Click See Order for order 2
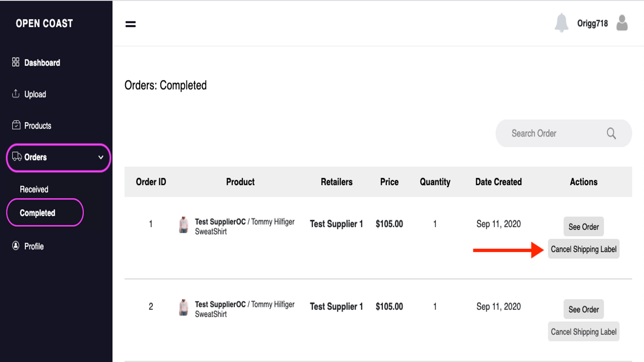 pos(583,309)
